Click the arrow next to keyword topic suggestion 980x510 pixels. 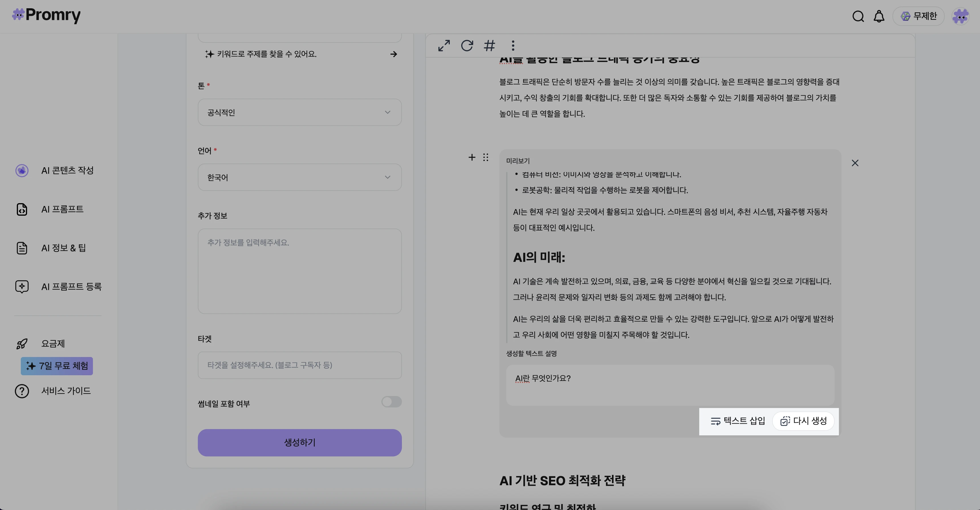[394, 54]
